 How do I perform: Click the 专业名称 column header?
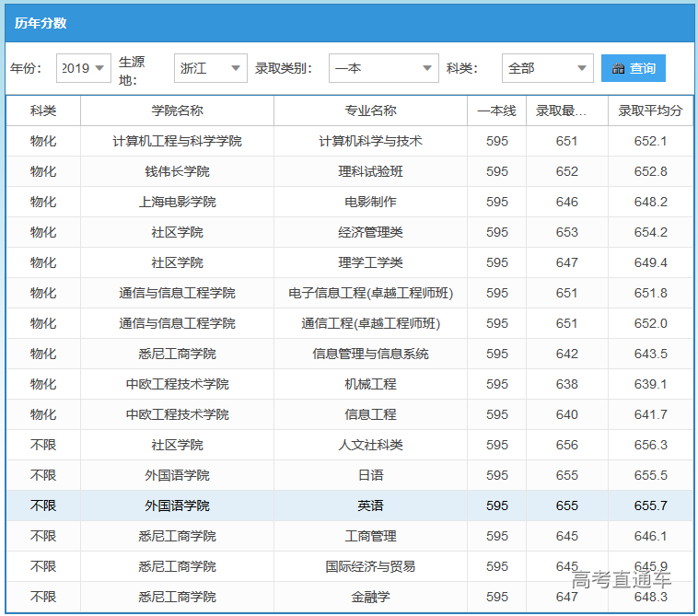click(x=370, y=110)
